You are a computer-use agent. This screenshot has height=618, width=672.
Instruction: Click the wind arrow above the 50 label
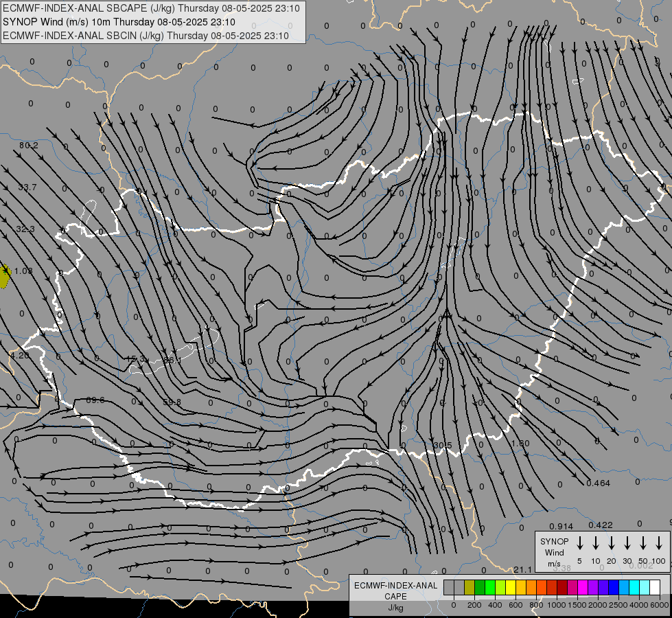pos(643,543)
